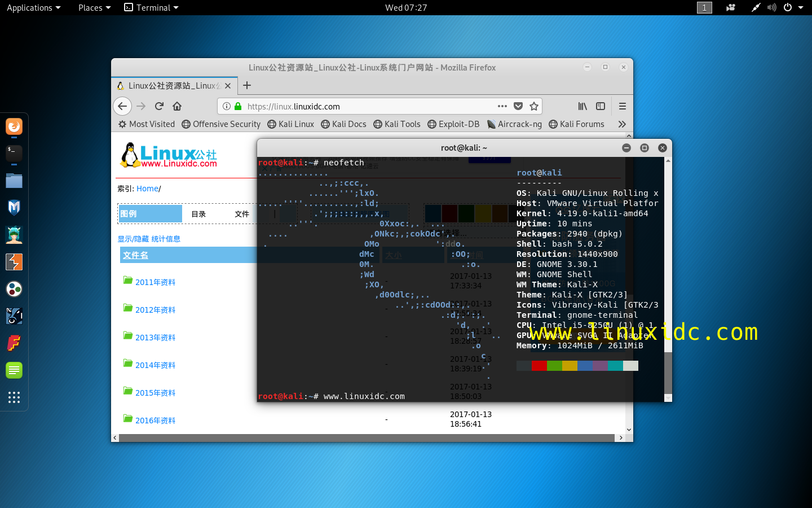The image size is (812, 508).
Task: Click the green neofetch color block
Action: point(554,366)
